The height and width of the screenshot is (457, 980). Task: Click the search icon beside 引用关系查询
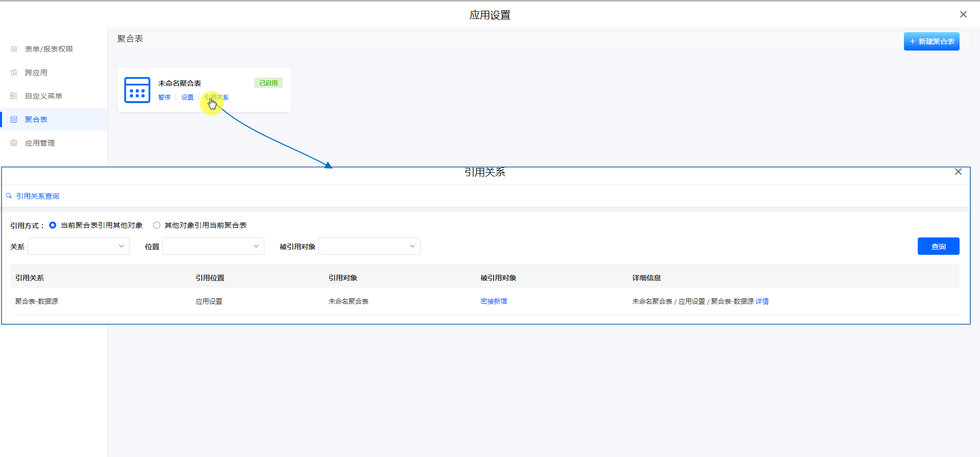click(9, 196)
